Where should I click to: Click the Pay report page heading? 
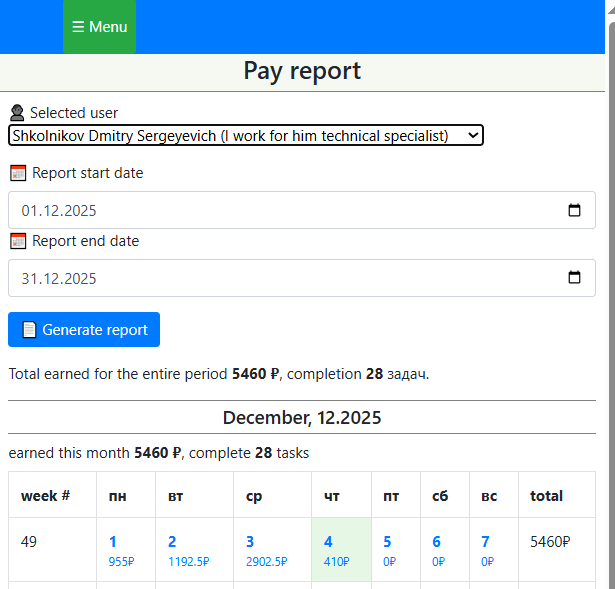[302, 71]
